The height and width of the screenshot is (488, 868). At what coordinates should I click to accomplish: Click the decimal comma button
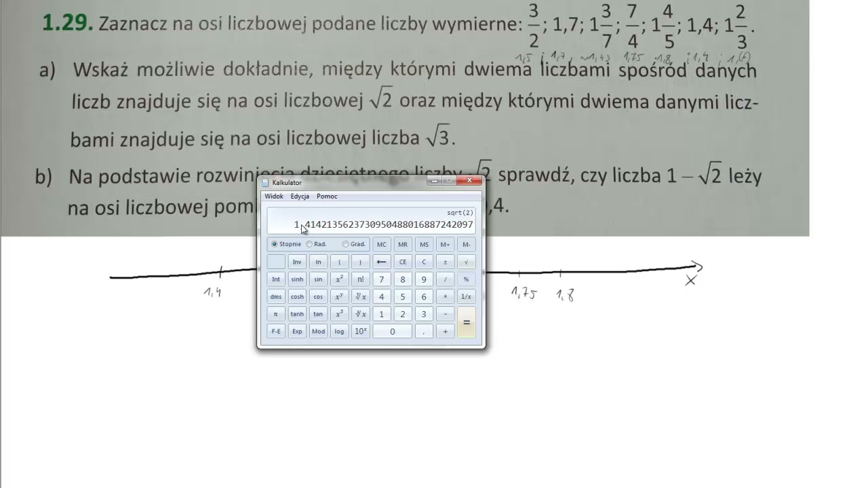(424, 331)
